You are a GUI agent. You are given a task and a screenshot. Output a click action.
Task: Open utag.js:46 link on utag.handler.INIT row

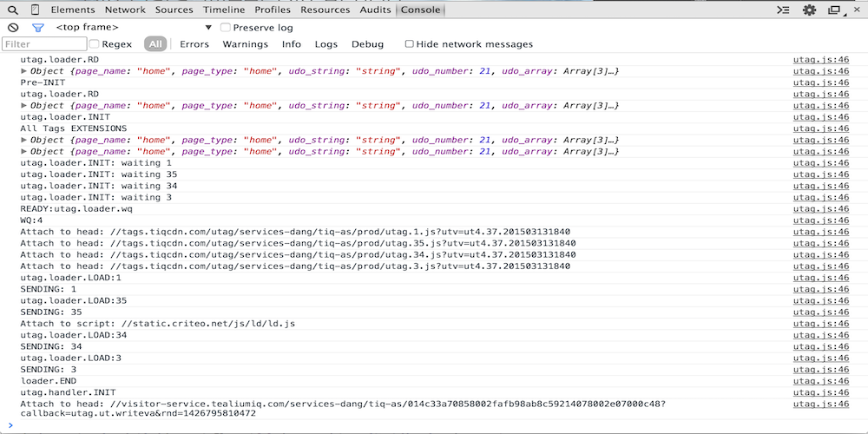(821, 392)
